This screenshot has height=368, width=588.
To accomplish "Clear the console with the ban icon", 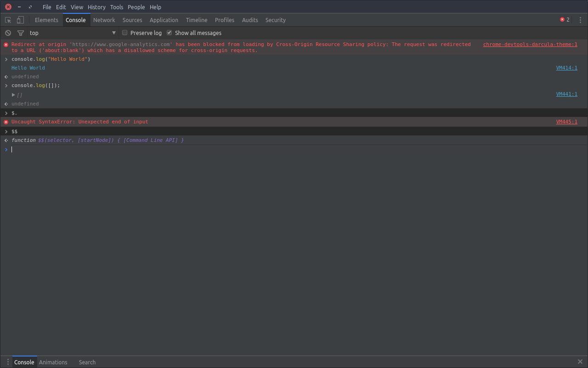I will tap(8, 33).
